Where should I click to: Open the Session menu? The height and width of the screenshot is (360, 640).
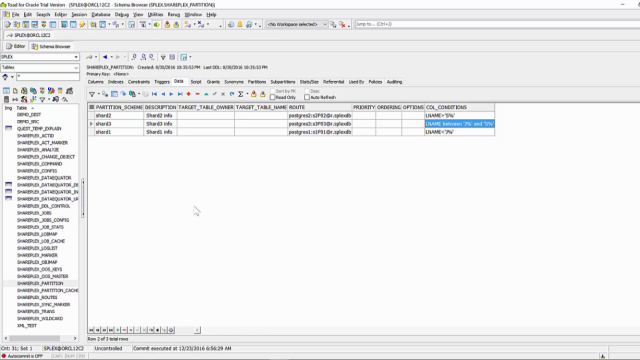pyautogui.click(x=79, y=15)
